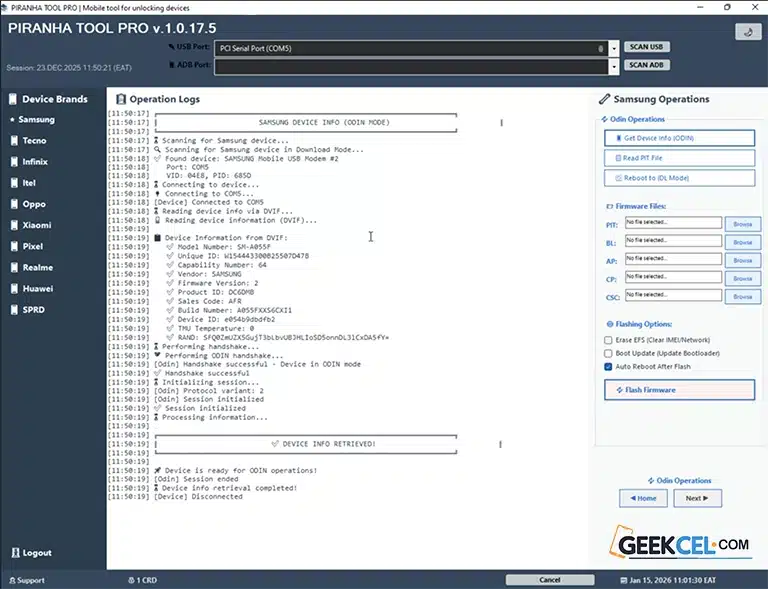Click the PIT file path field
Image resolution: width=768 pixels, height=589 pixels.
tap(671, 224)
